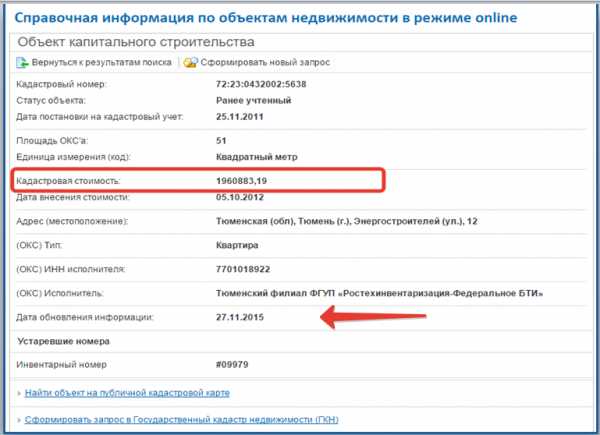Select INN value 7701018922

[x=243, y=269]
